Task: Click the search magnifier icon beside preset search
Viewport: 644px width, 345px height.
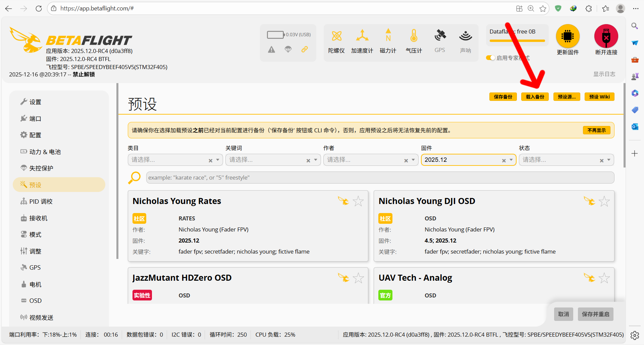Action: (135, 178)
